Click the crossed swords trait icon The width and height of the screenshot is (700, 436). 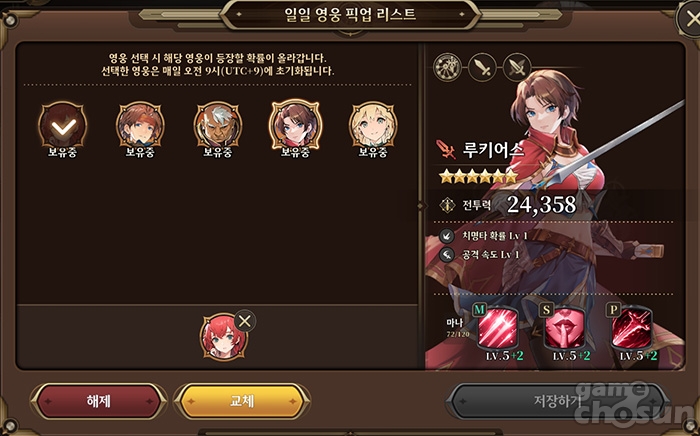(517, 67)
